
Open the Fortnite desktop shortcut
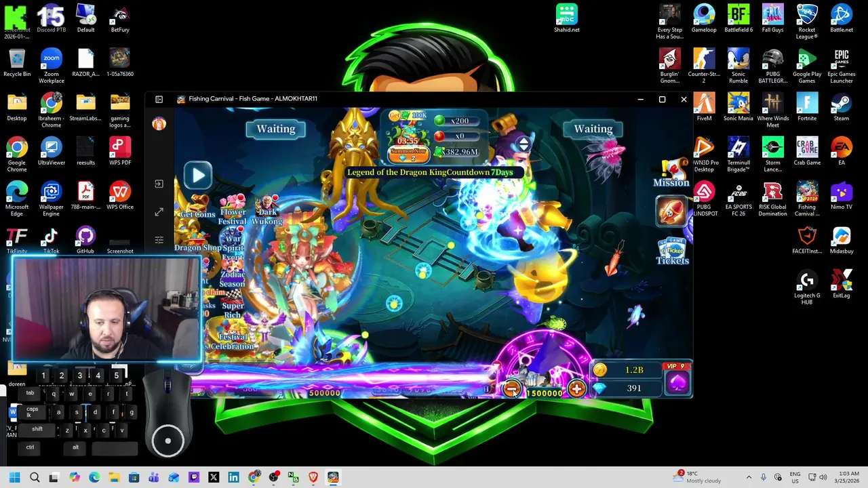(807, 107)
